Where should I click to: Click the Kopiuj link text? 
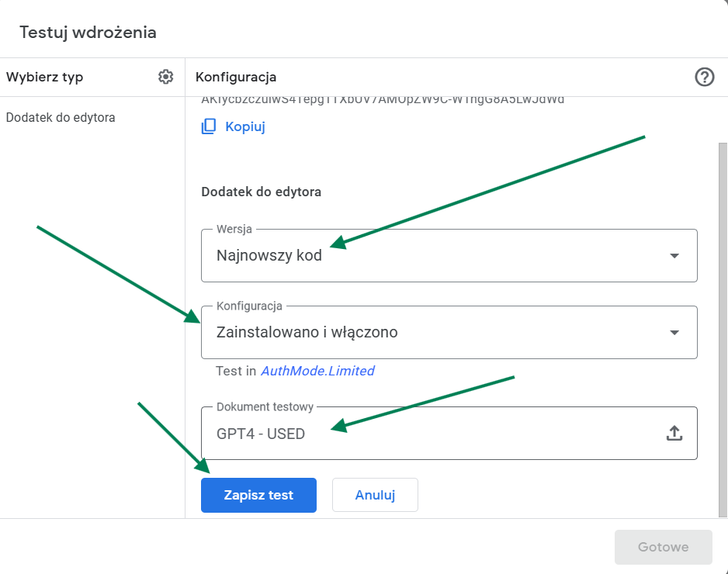coord(245,126)
